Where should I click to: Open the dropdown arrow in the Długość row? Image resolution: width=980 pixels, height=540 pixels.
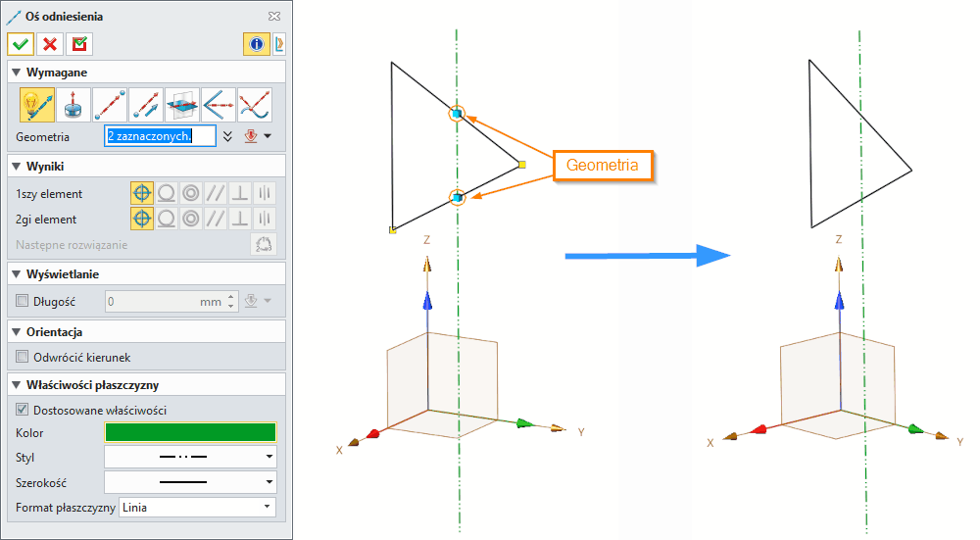point(268,301)
